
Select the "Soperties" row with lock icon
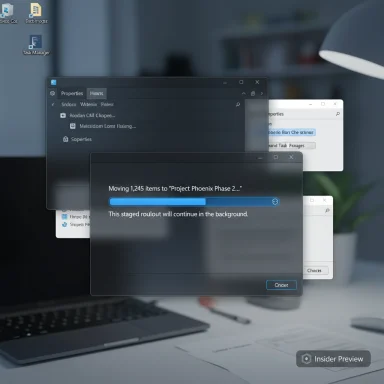point(77,139)
